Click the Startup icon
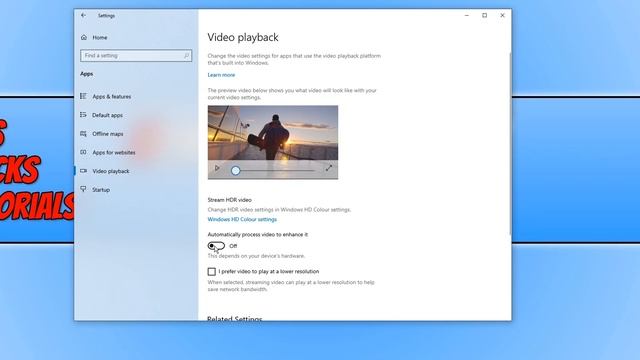Screen dimensions: 640x360 [x=83, y=189]
